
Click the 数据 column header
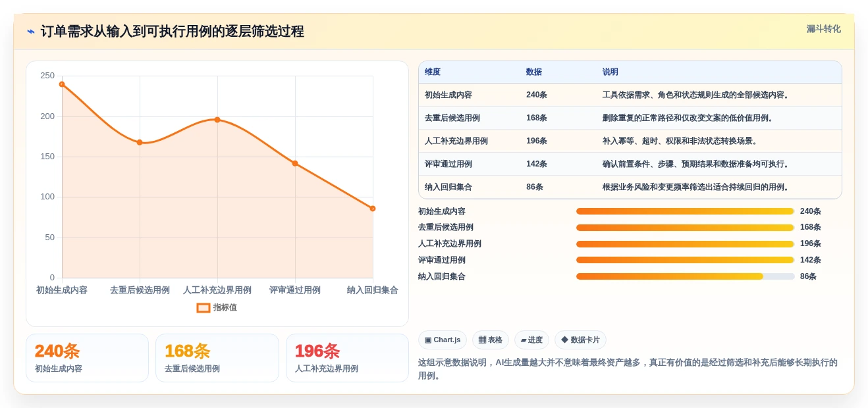pyautogui.click(x=534, y=72)
